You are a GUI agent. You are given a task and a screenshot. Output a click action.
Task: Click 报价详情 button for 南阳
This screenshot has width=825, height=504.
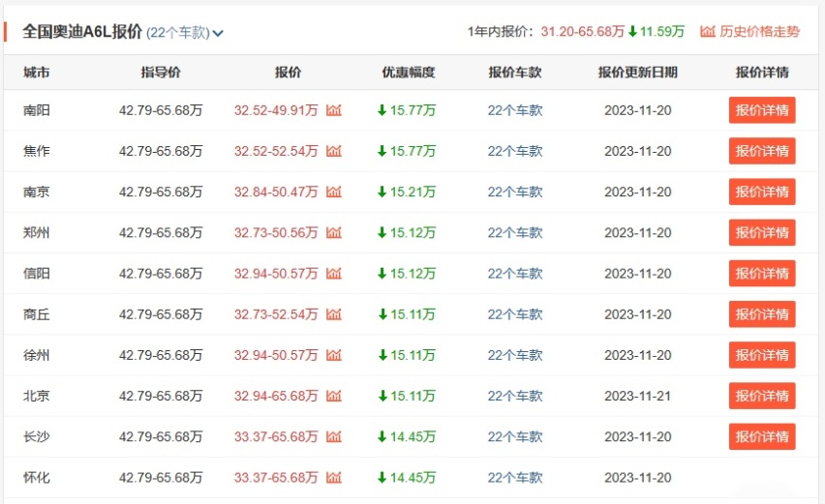pyautogui.click(x=762, y=110)
